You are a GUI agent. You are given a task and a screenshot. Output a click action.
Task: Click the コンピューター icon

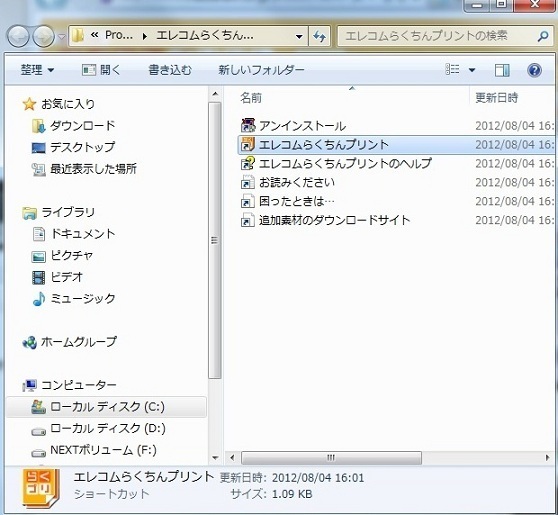coord(29,385)
